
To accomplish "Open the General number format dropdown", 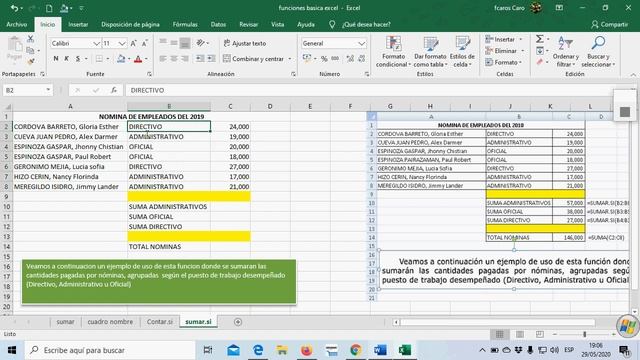I will tap(362, 43).
